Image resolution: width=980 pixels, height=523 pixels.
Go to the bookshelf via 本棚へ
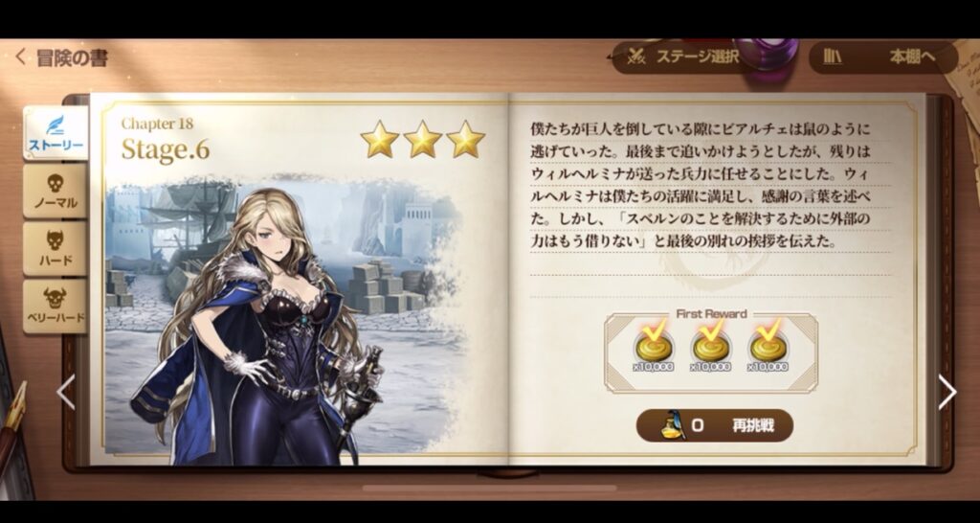click(x=883, y=57)
